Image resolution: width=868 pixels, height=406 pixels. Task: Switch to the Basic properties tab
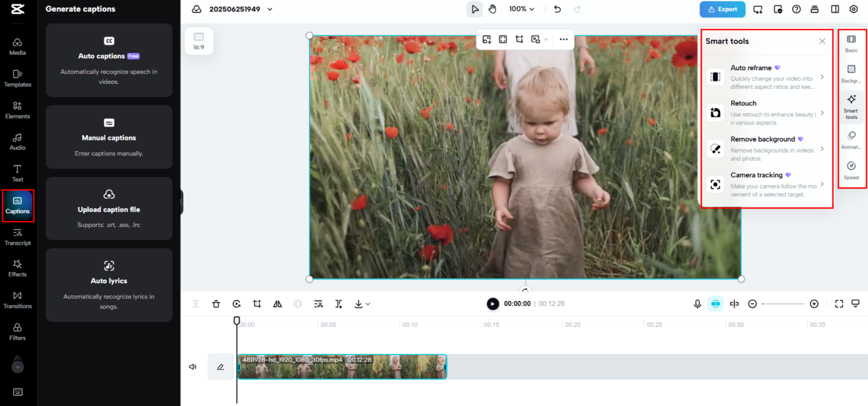tap(851, 43)
